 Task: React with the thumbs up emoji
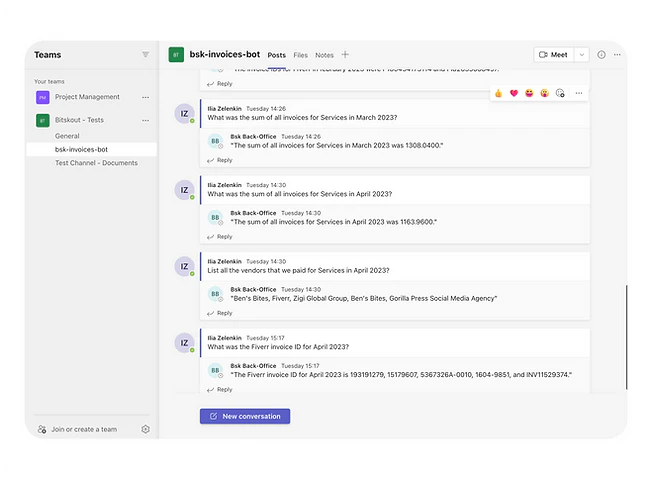(x=498, y=93)
